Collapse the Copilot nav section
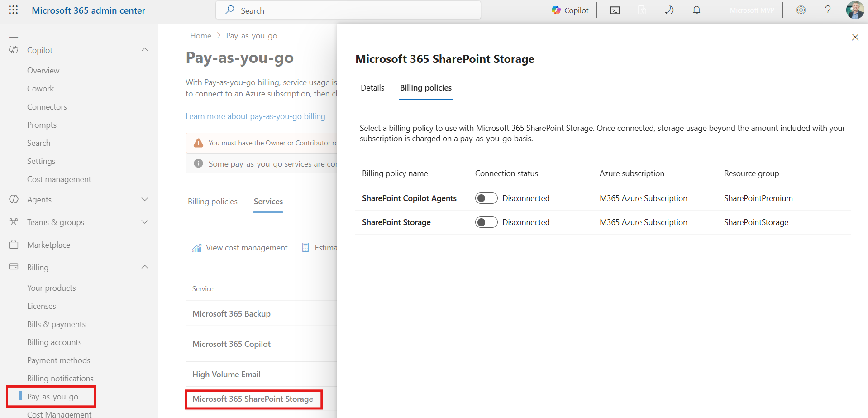868x418 pixels. [x=145, y=50]
